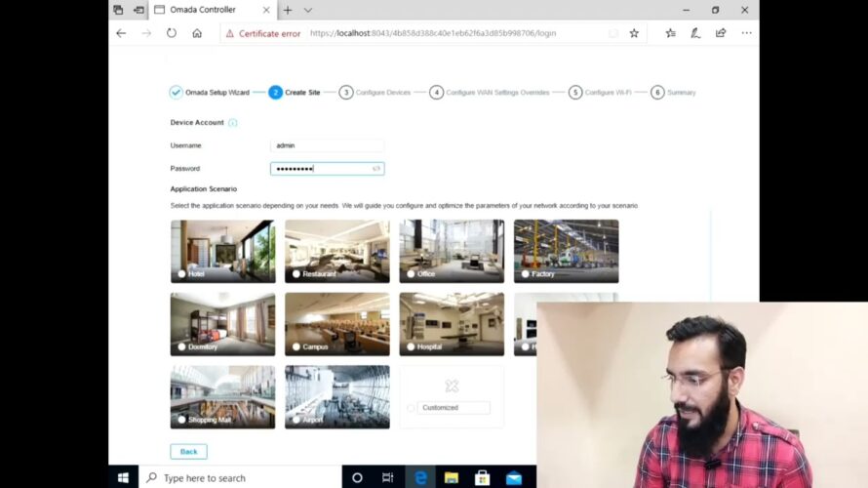The height and width of the screenshot is (488, 868).
Task: Click the Customized scenario name field
Action: point(454,408)
